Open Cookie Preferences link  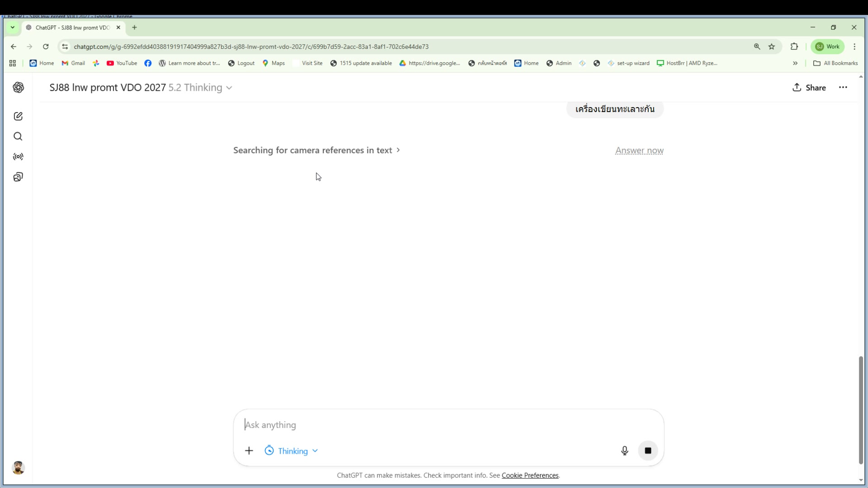click(x=530, y=475)
